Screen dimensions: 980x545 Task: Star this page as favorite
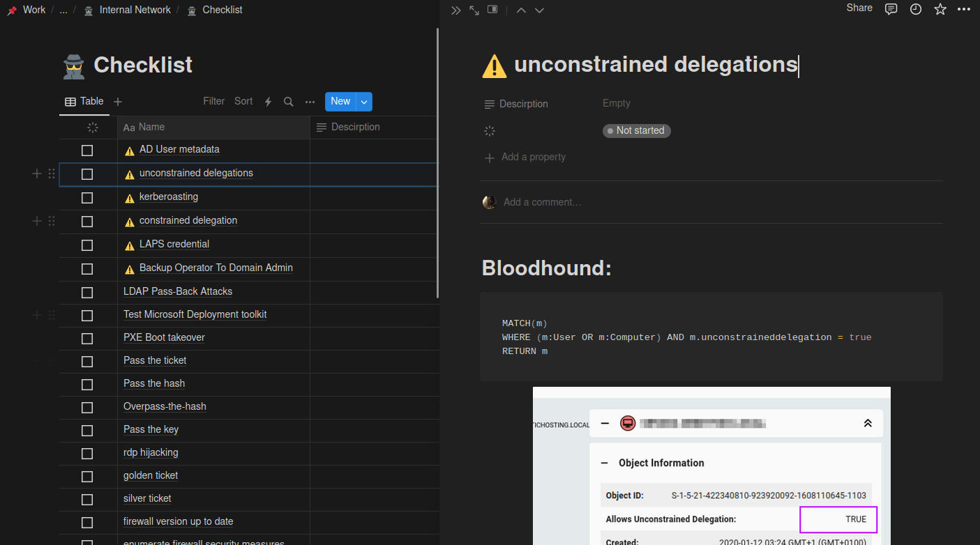tap(940, 9)
